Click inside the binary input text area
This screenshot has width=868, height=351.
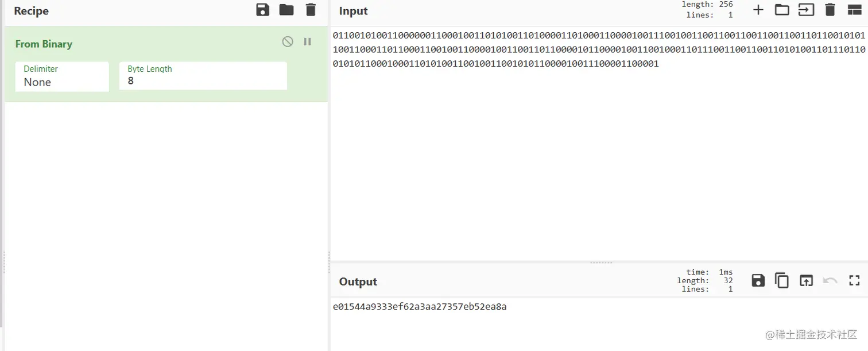[x=599, y=144]
